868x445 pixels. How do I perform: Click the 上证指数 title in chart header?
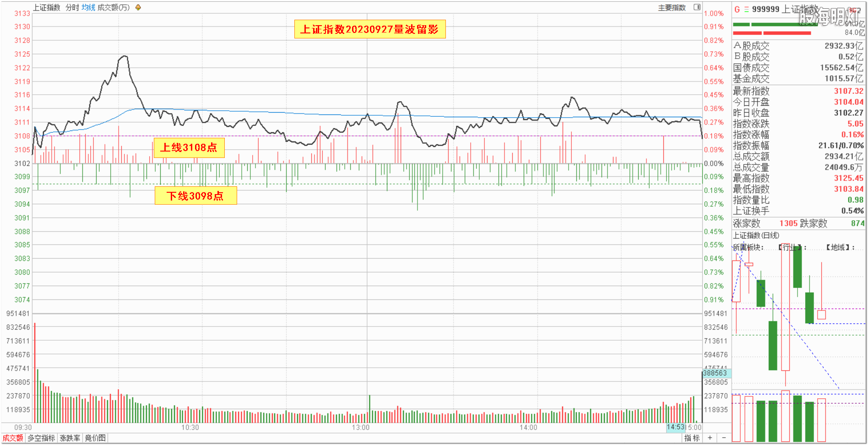pyautogui.click(x=46, y=7)
